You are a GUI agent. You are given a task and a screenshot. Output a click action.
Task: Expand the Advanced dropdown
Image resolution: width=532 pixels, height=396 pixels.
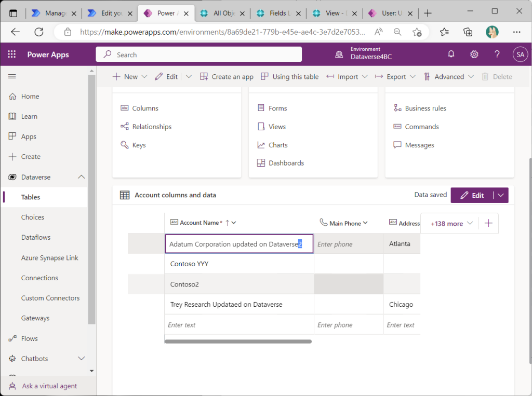pyautogui.click(x=471, y=77)
